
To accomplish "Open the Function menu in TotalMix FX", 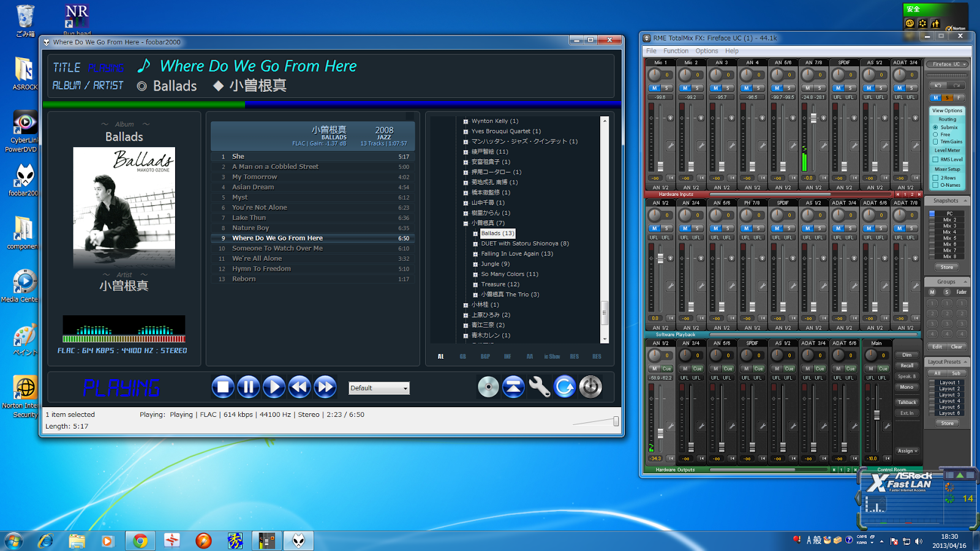I will coord(676,51).
